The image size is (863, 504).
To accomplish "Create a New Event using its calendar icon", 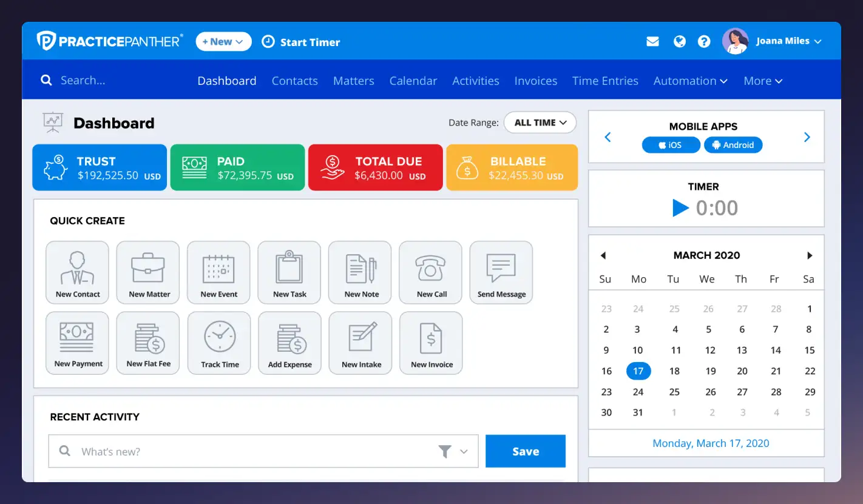I will point(218,272).
